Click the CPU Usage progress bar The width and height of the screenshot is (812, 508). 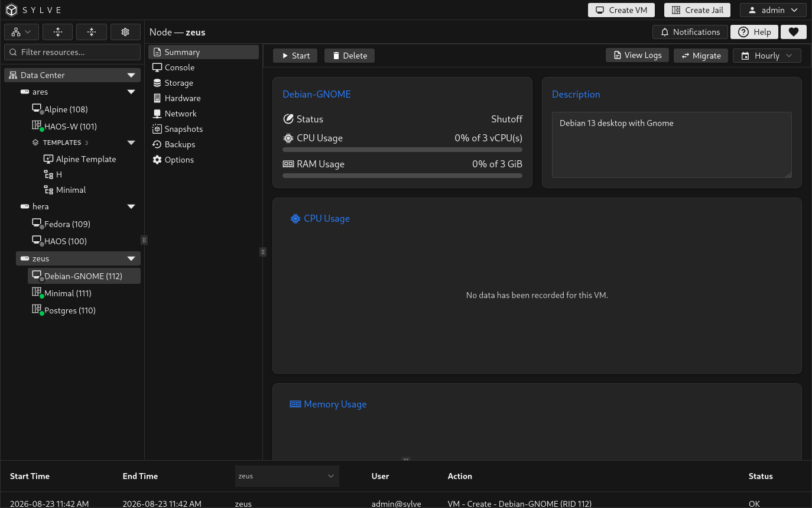point(402,150)
